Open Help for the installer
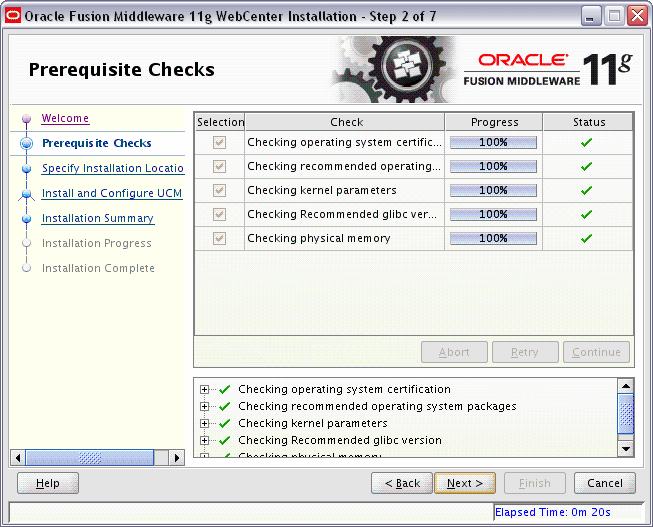 pos(48,483)
